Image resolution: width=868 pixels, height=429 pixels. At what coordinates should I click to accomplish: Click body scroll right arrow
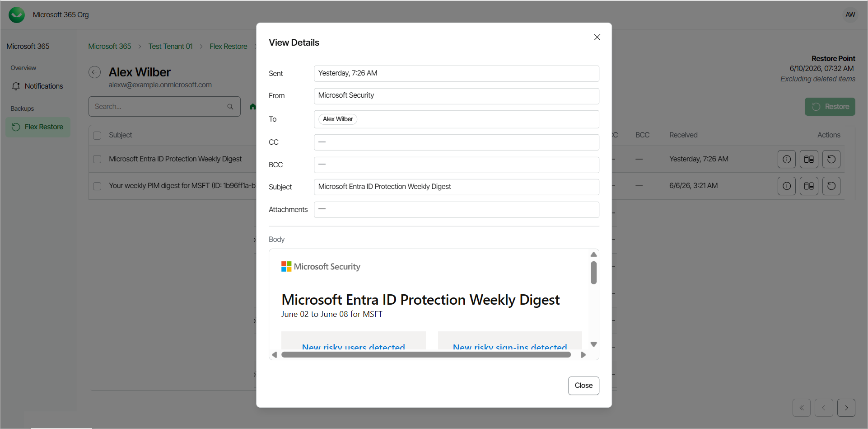point(583,355)
